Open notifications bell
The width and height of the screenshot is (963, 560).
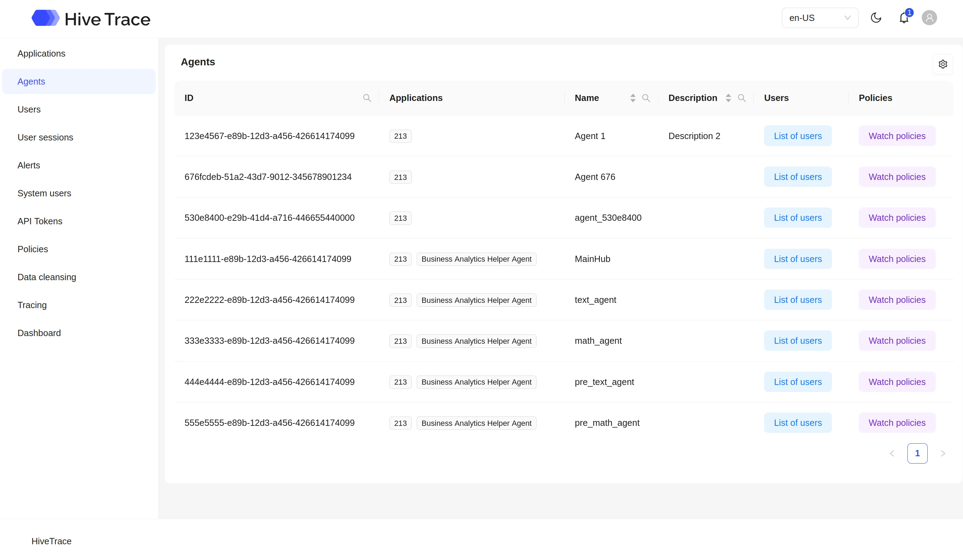pyautogui.click(x=904, y=18)
